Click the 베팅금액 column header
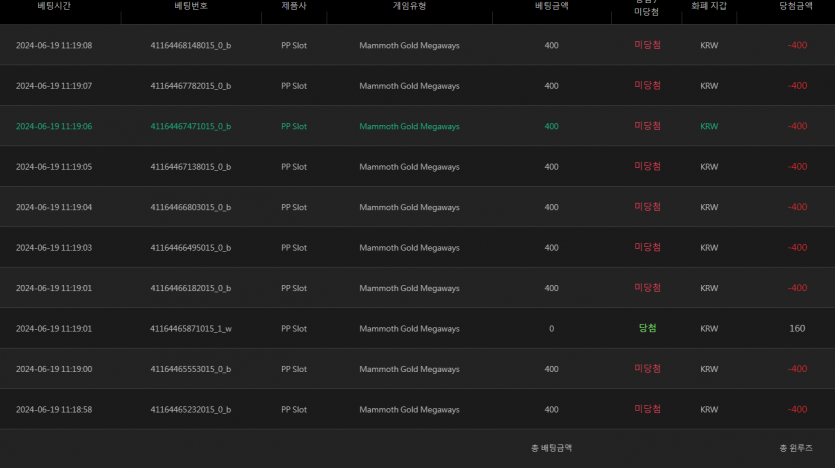 (x=552, y=6)
